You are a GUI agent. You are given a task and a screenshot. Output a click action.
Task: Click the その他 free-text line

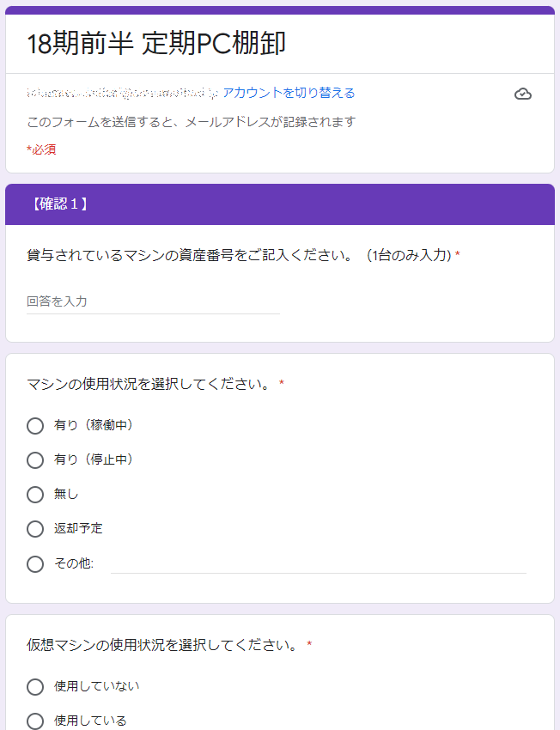point(319,565)
